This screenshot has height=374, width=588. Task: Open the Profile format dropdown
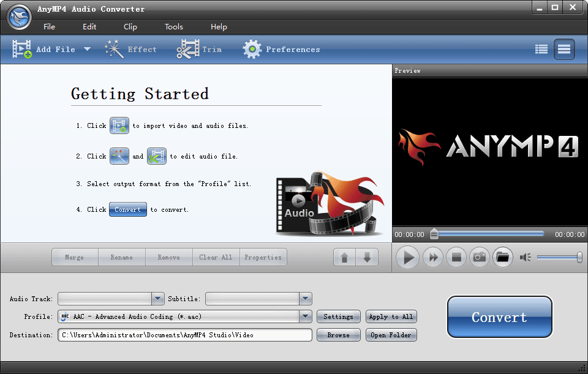pos(305,316)
